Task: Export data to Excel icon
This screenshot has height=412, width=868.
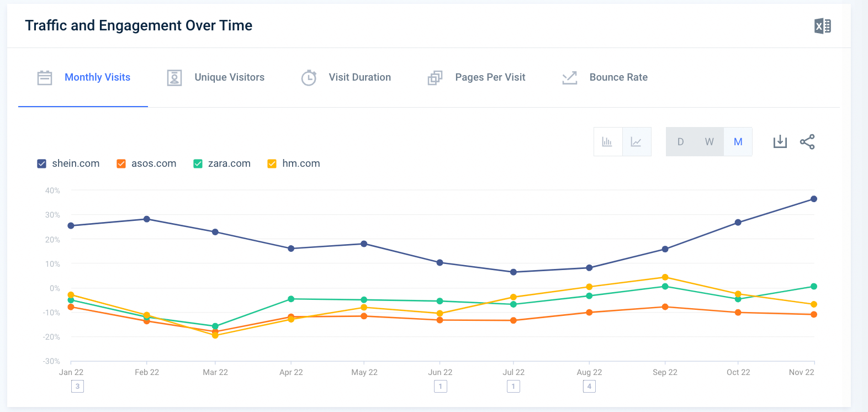Action: click(823, 26)
